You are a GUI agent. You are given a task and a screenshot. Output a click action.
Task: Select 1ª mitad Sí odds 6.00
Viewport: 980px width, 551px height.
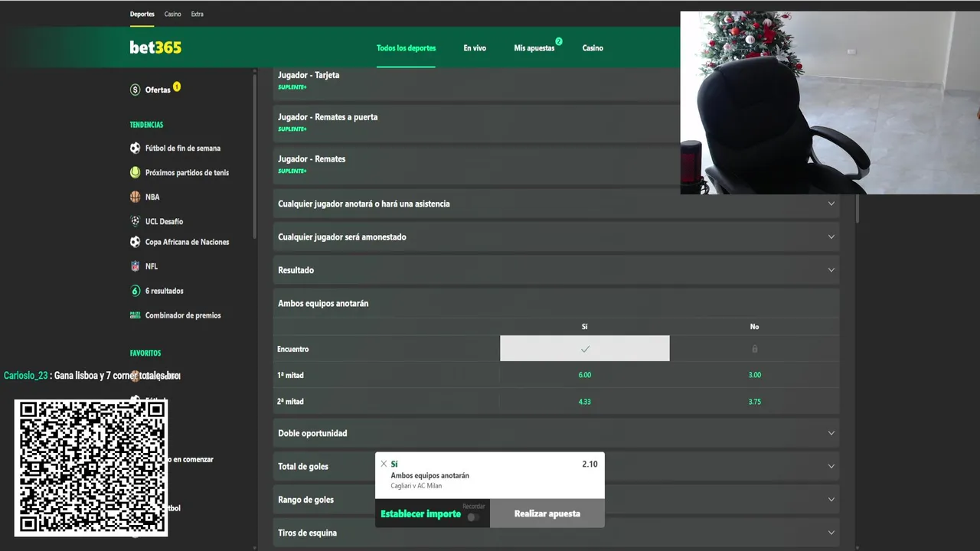point(585,375)
